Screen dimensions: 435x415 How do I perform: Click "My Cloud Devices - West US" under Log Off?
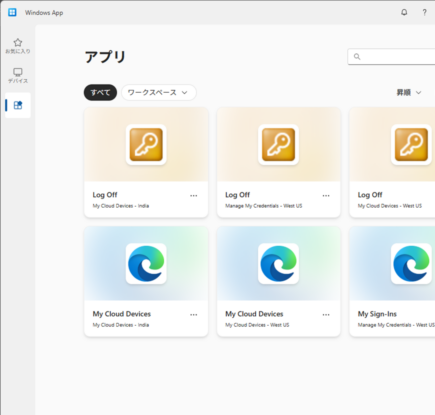[390, 206]
